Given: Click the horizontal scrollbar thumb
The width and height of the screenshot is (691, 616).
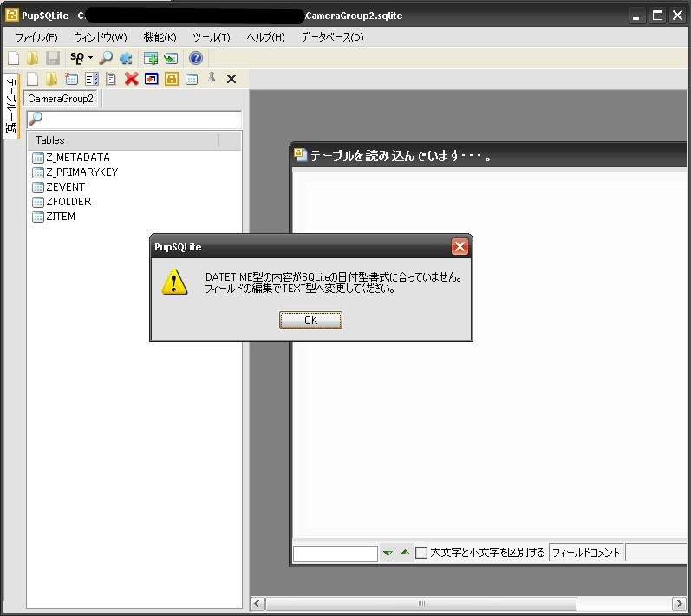Looking at the screenshot, I should (421, 603).
